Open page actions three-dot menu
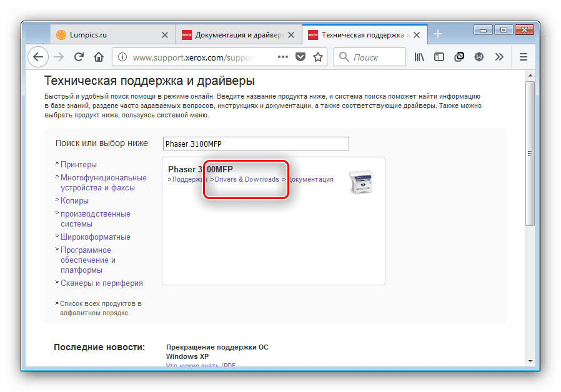This screenshot has height=392, width=561. (282, 57)
